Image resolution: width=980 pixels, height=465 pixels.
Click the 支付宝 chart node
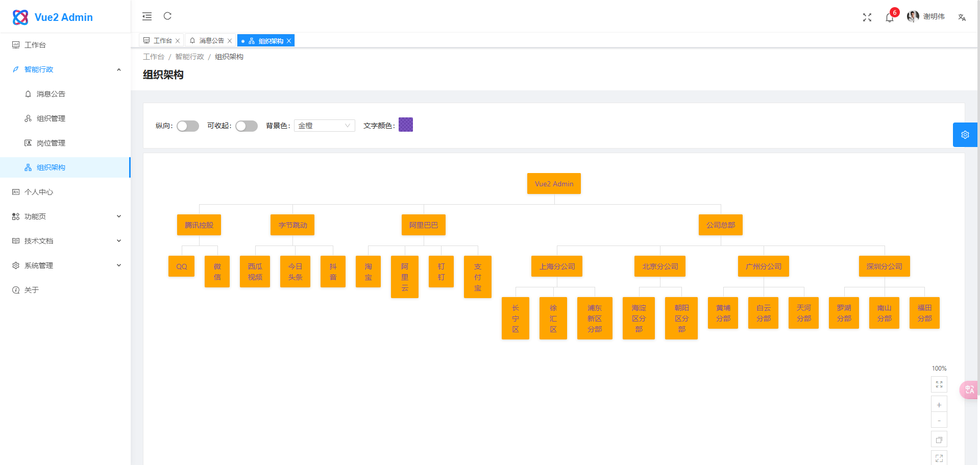pyautogui.click(x=478, y=277)
